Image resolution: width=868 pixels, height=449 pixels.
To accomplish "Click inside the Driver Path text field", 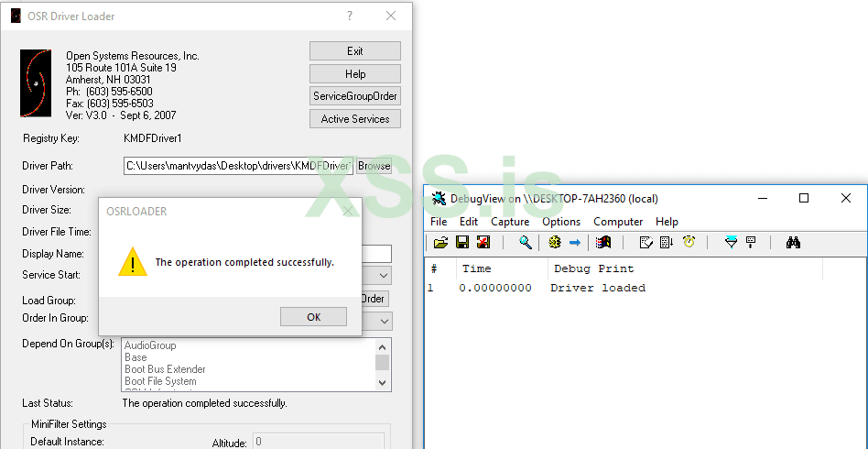I will tap(238, 165).
